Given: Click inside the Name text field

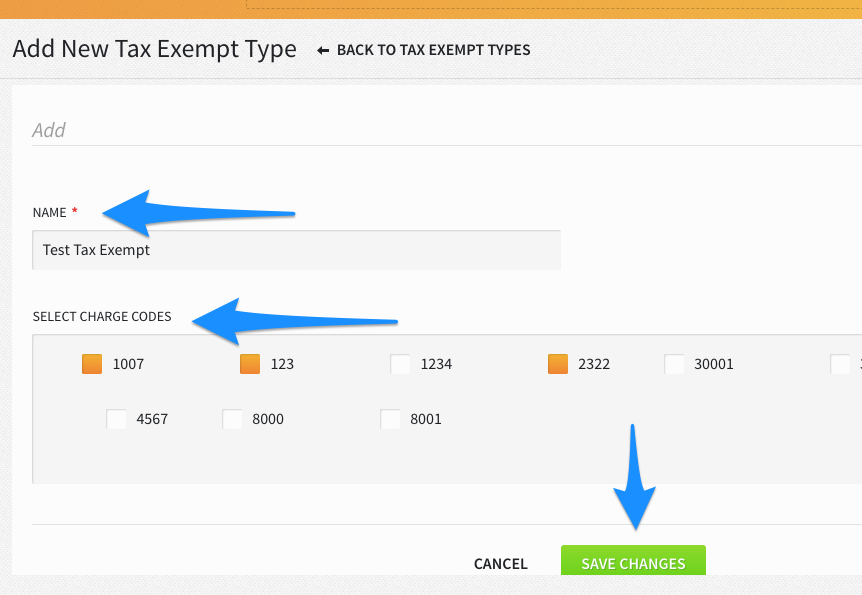Looking at the screenshot, I should 296,249.
